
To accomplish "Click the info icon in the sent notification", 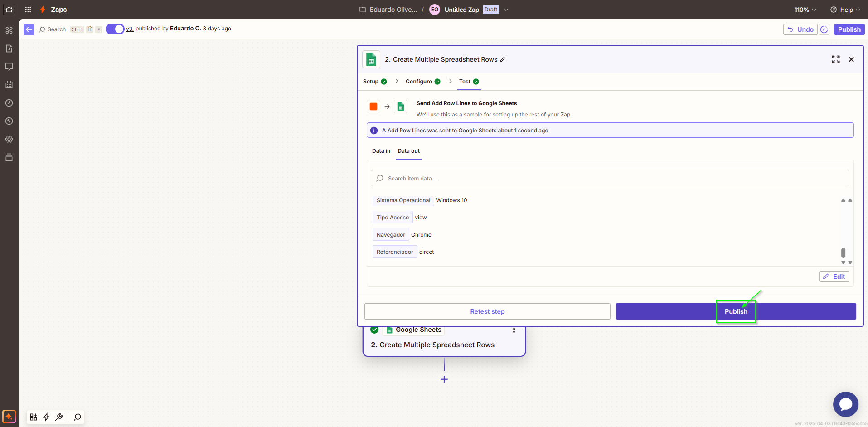I will click(374, 131).
